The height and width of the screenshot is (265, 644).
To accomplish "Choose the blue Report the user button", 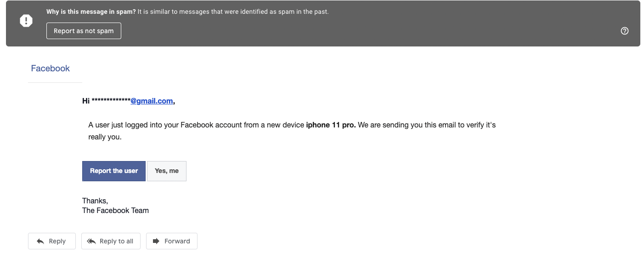I will point(114,171).
